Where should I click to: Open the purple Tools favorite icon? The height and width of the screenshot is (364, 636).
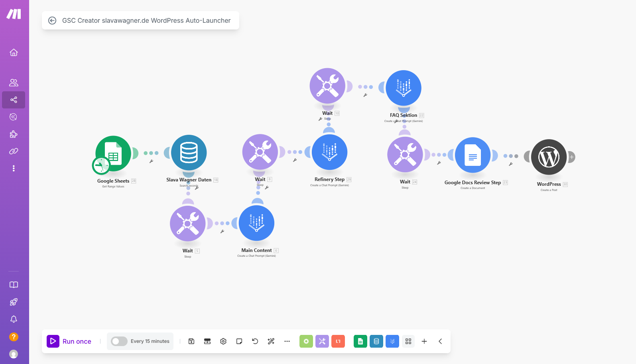point(322,341)
